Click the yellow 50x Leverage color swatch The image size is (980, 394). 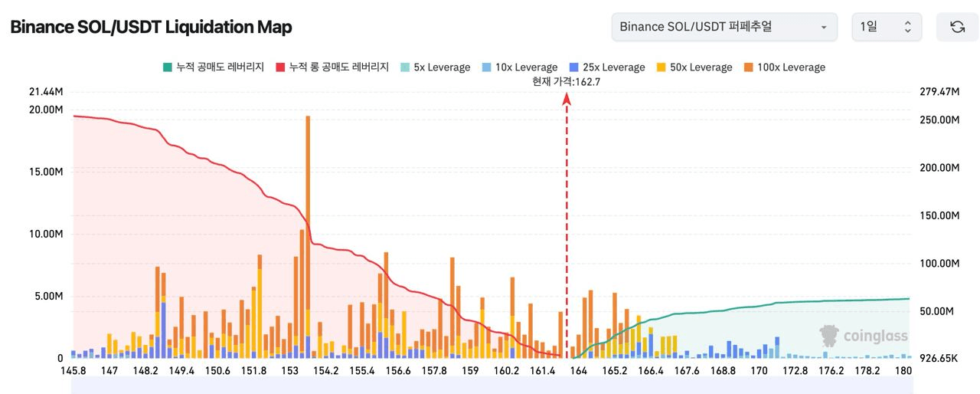pyautogui.click(x=661, y=67)
